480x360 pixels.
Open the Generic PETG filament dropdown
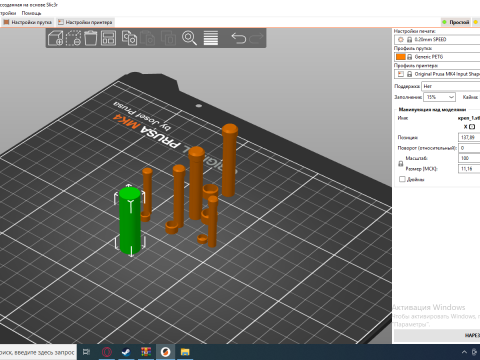[x=437, y=57]
